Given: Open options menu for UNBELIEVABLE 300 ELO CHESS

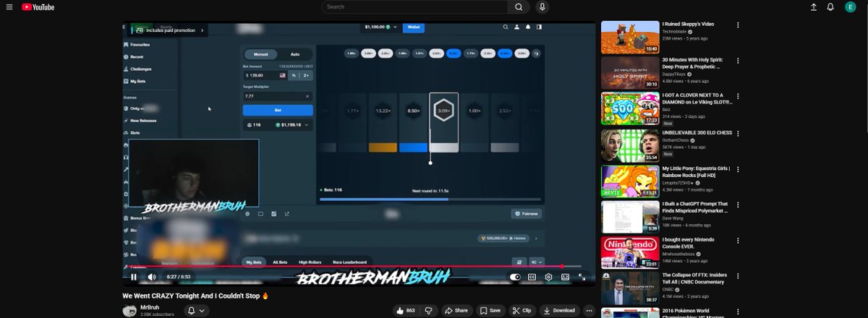Looking at the screenshot, I should click(738, 132).
